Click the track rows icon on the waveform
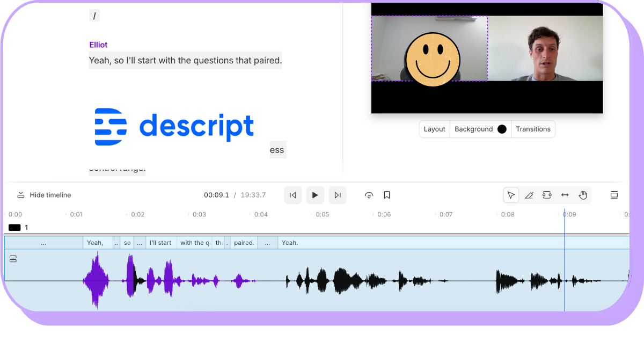The height and width of the screenshot is (341, 644). pos(13,259)
